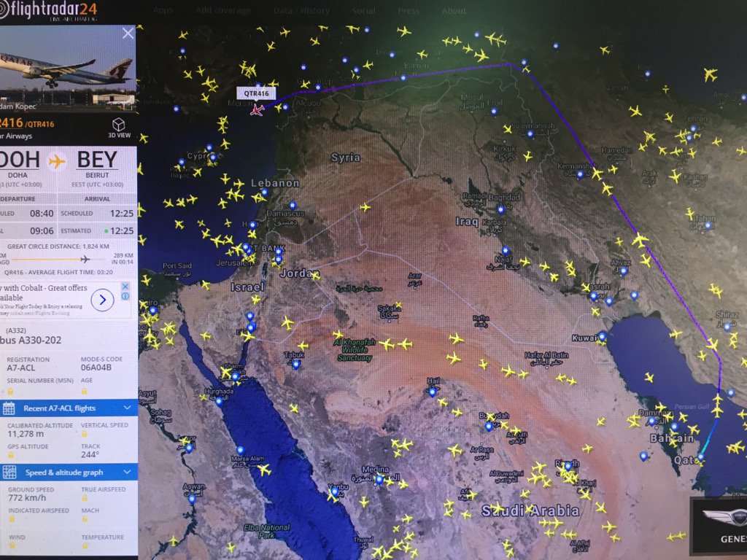Open the Social menu

(x=363, y=10)
